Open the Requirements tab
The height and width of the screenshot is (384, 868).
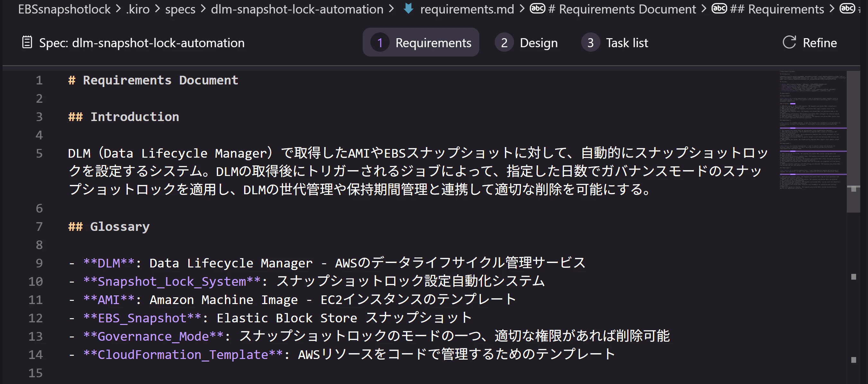[421, 42]
